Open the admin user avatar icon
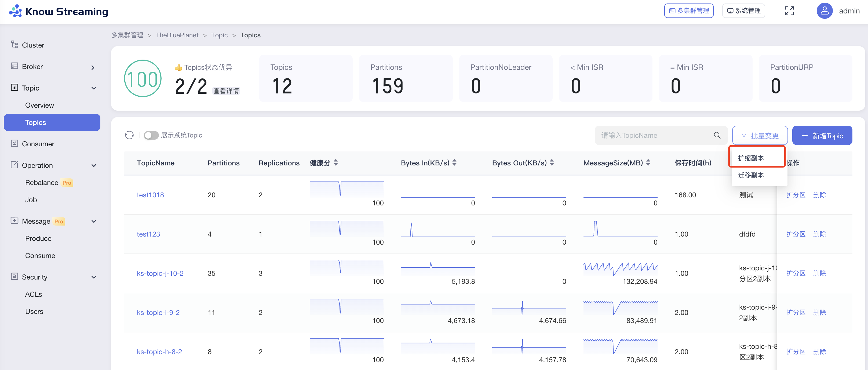The height and width of the screenshot is (370, 868). point(824,11)
